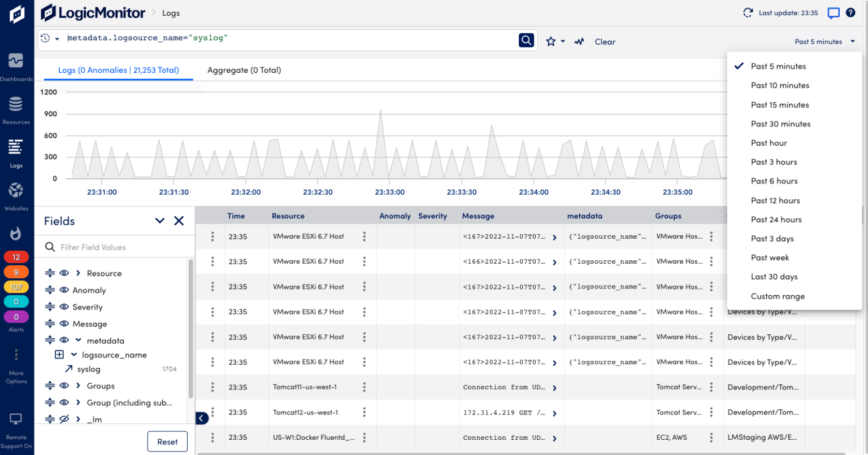Click the anomaly waveform icon near Clear

click(579, 41)
